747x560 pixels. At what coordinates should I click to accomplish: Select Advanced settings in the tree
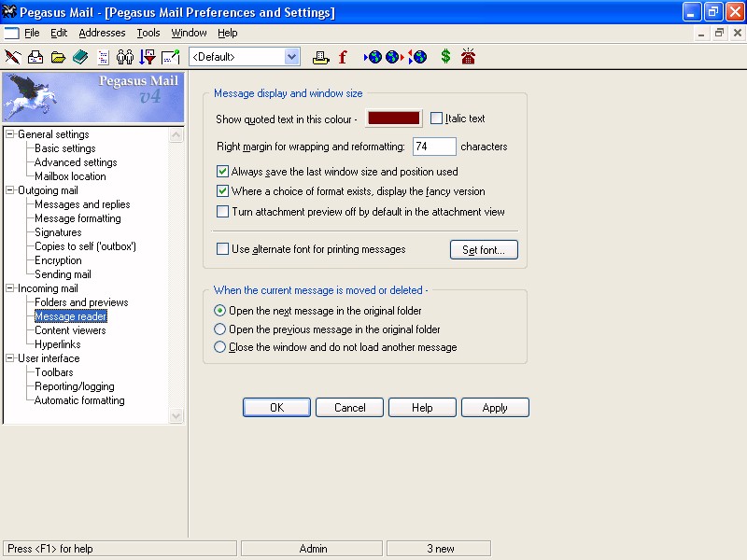coord(76,162)
